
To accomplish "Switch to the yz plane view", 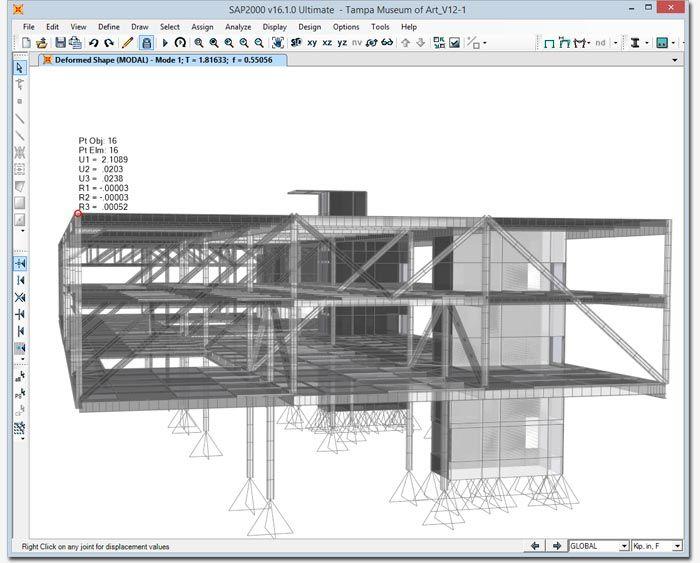I will pyautogui.click(x=342, y=43).
